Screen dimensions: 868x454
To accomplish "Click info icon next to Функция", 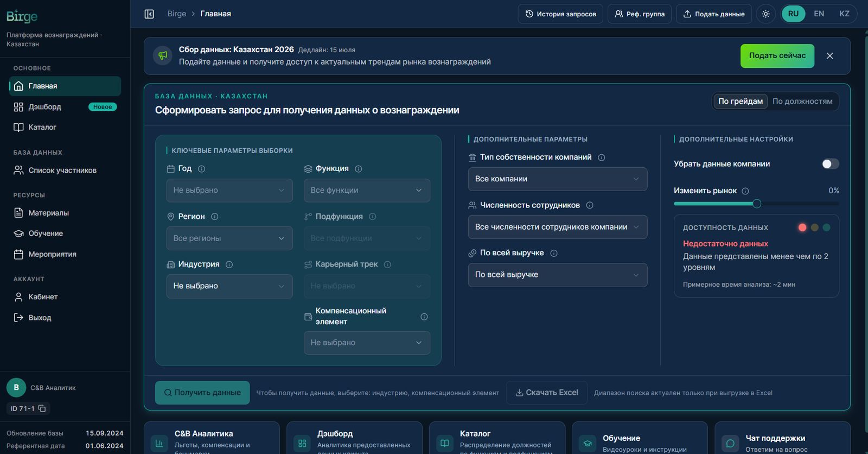I will click(x=358, y=169).
